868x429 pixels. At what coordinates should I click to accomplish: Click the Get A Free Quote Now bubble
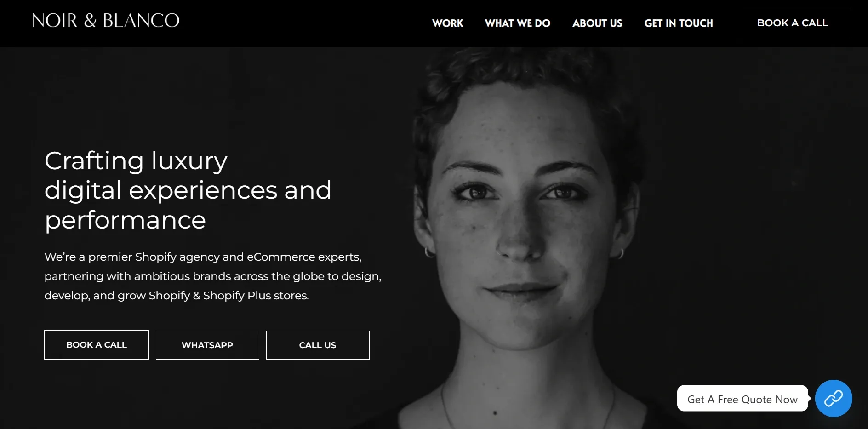click(x=742, y=399)
